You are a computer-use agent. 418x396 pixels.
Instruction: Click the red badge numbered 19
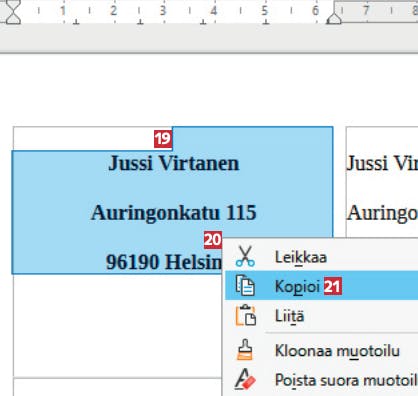pos(163,139)
